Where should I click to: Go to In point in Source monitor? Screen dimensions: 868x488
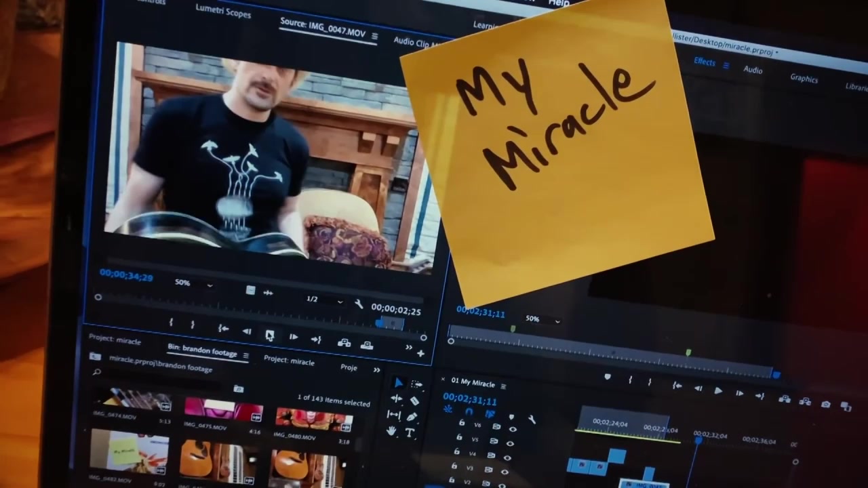click(223, 328)
